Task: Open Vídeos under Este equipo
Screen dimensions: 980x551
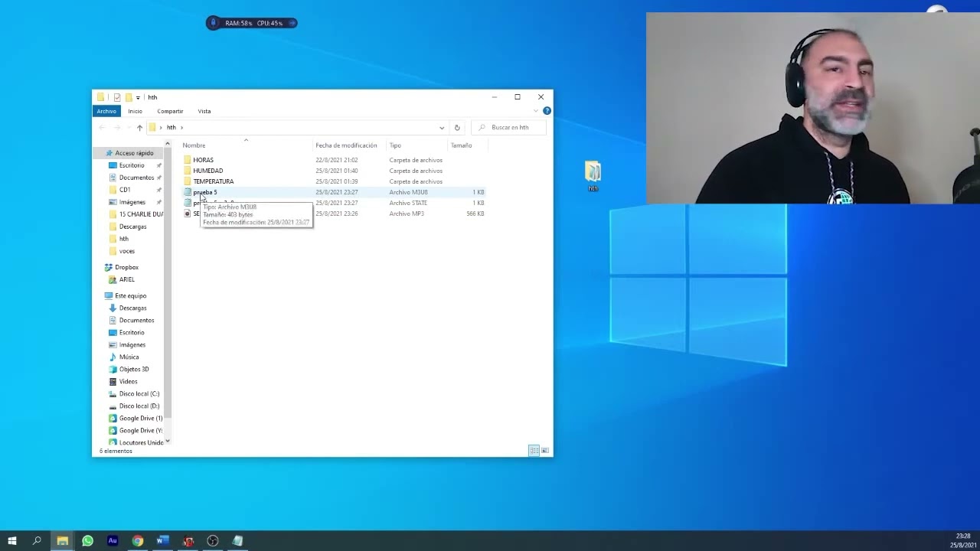Action: tap(128, 381)
